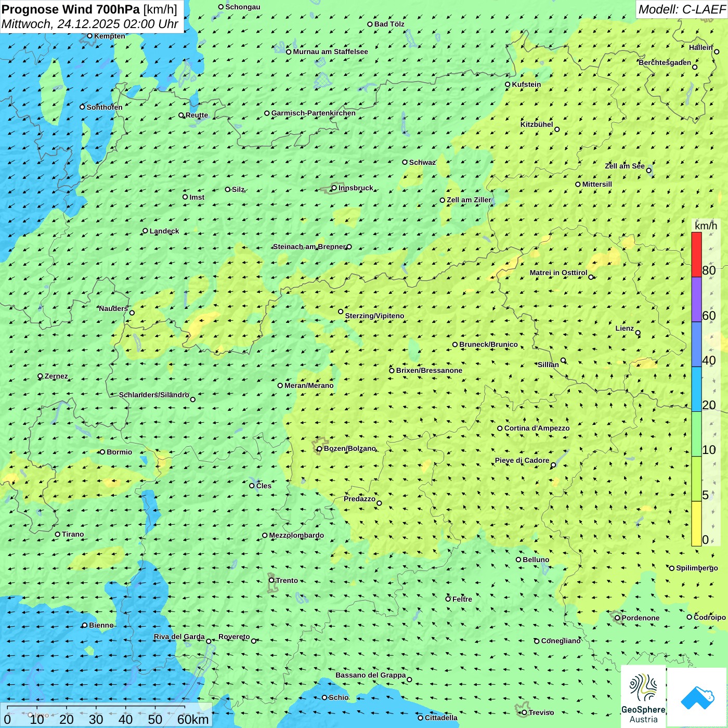Screen dimensions: 728x728
Task: Choose the green 10–20 legend swatch
Action: 696,434
